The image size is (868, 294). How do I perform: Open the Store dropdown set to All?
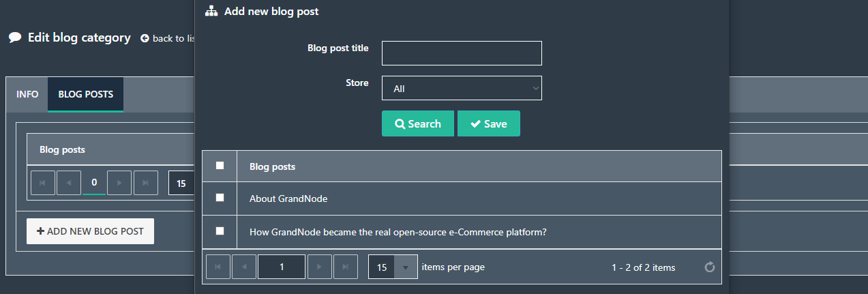462,88
